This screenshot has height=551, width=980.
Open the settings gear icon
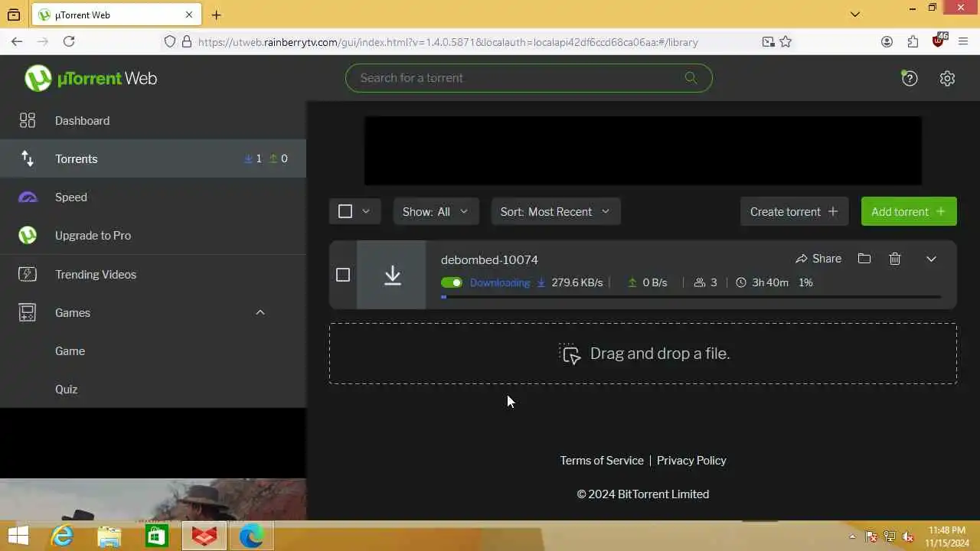coord(947,78)
